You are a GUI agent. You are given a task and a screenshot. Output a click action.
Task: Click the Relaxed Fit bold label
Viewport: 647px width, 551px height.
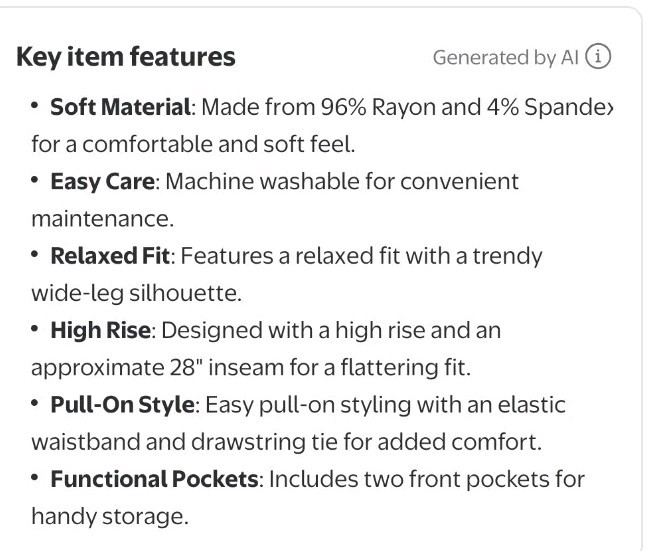pos(112,256)
